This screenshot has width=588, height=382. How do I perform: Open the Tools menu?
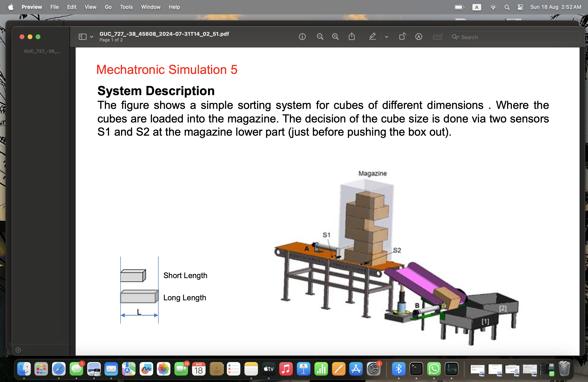(x=126, y=7)
